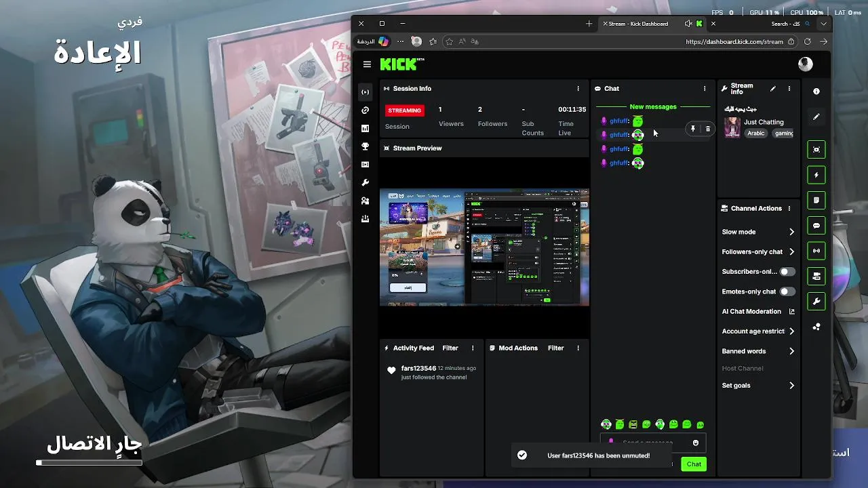
Task: Toggle Subscribers-only chat switch
Action: [x=787, y=272]
